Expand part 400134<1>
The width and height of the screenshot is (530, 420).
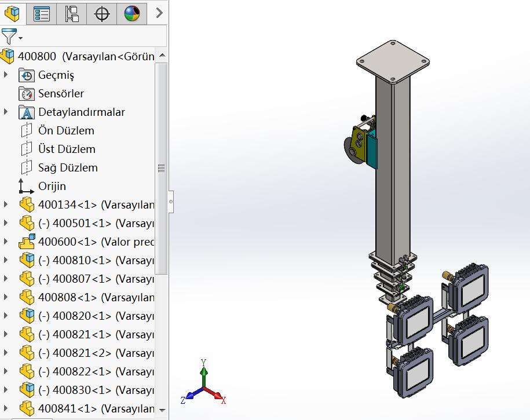(x=5, y=204)
